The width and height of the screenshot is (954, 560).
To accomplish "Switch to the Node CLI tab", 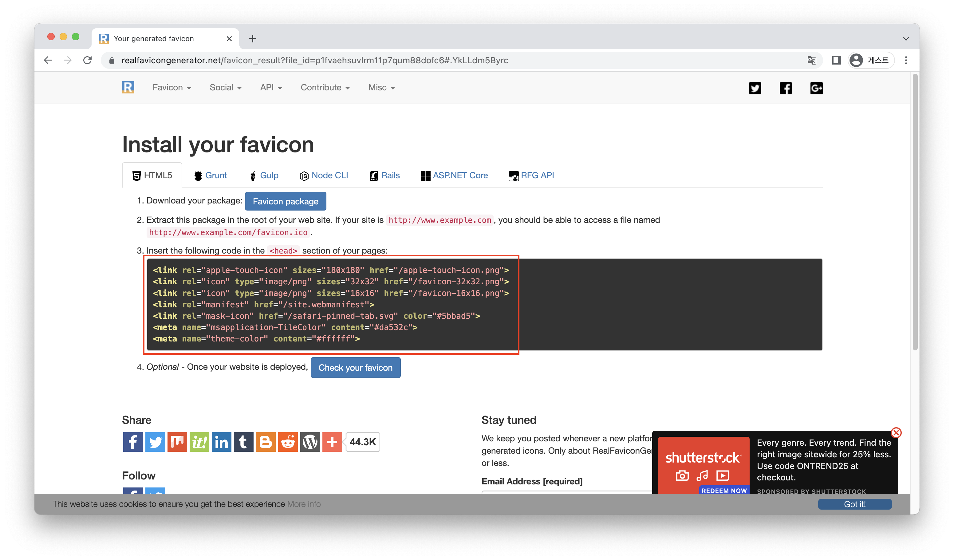I will [x=324, y=175].
